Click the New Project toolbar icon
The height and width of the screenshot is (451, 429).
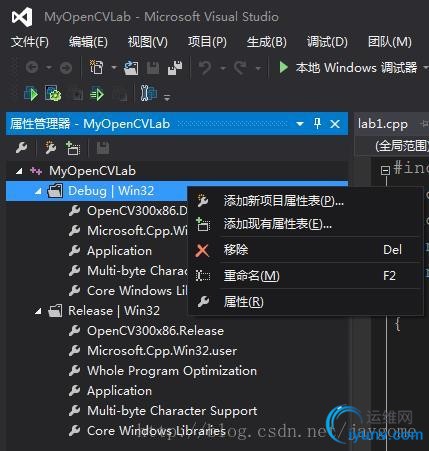(97, 67)
